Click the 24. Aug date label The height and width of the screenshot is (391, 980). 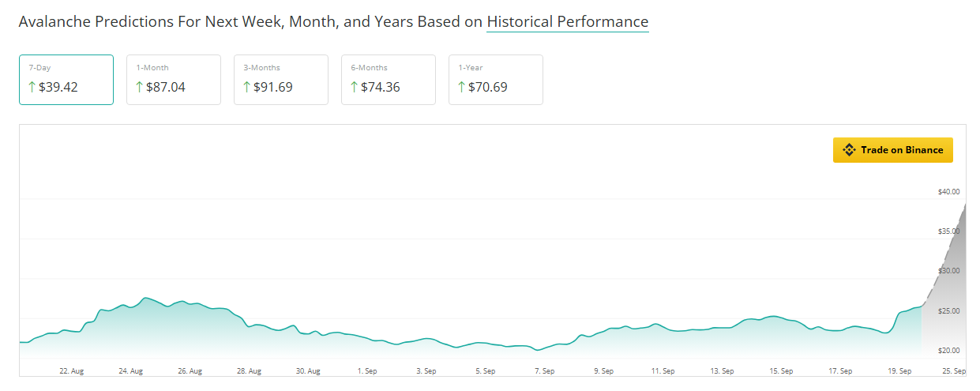click(130, 370)
